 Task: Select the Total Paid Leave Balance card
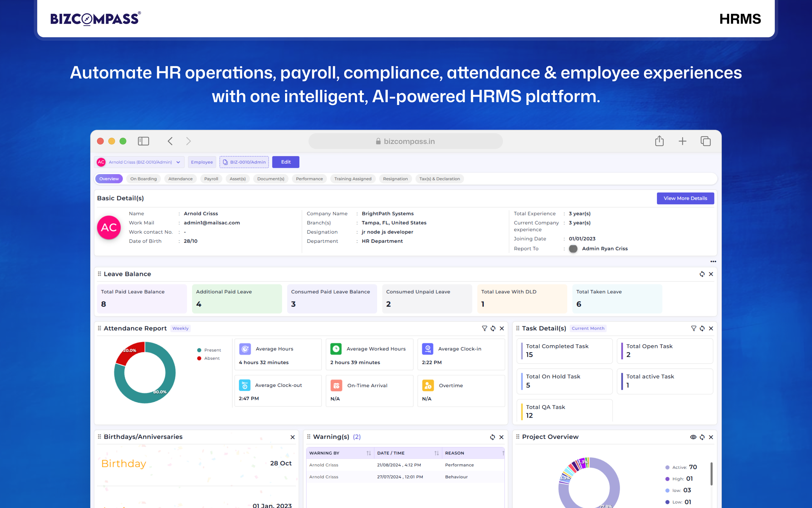[x=142, y=299]
